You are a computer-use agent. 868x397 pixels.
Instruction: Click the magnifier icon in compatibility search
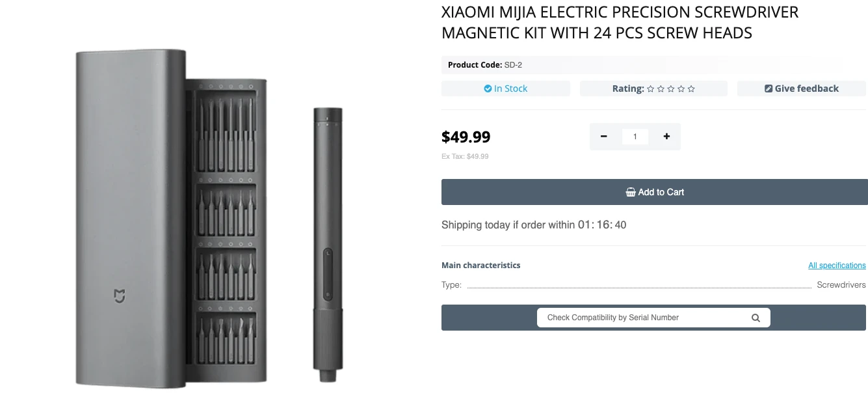(x=755, y=318)
